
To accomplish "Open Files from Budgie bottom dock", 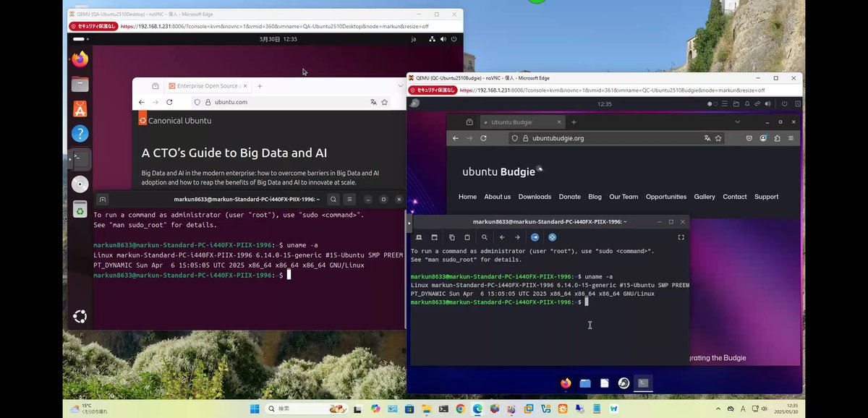I will (585, 383).
